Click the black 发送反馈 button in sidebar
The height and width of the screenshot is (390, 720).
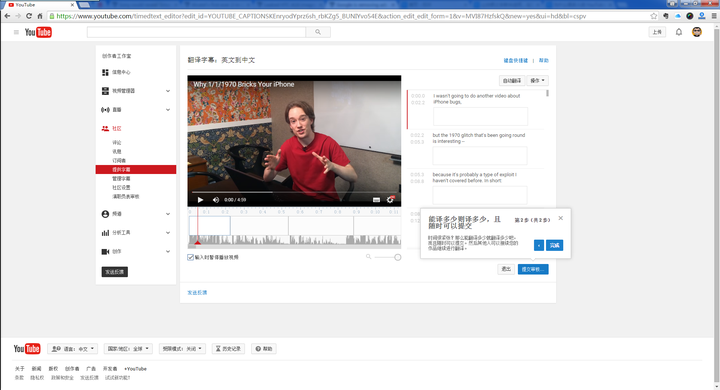(115, 272)
